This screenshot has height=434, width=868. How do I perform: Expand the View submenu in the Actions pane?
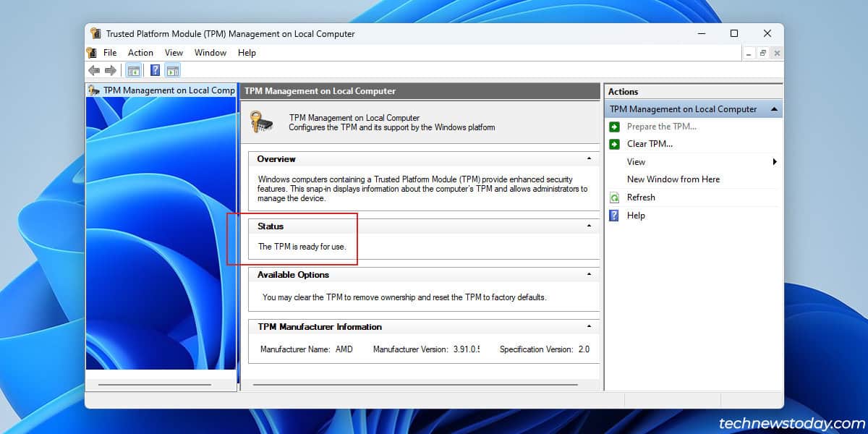coord(775,161)
